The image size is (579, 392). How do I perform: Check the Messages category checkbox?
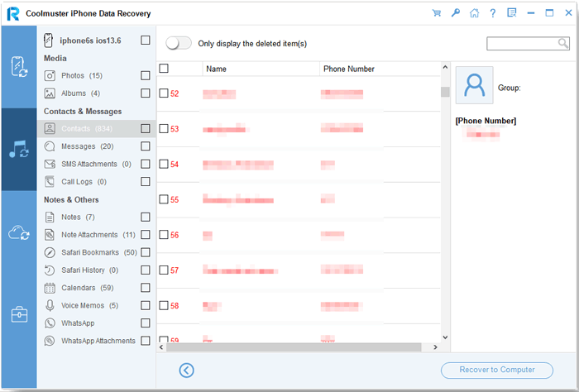point(146,146)
